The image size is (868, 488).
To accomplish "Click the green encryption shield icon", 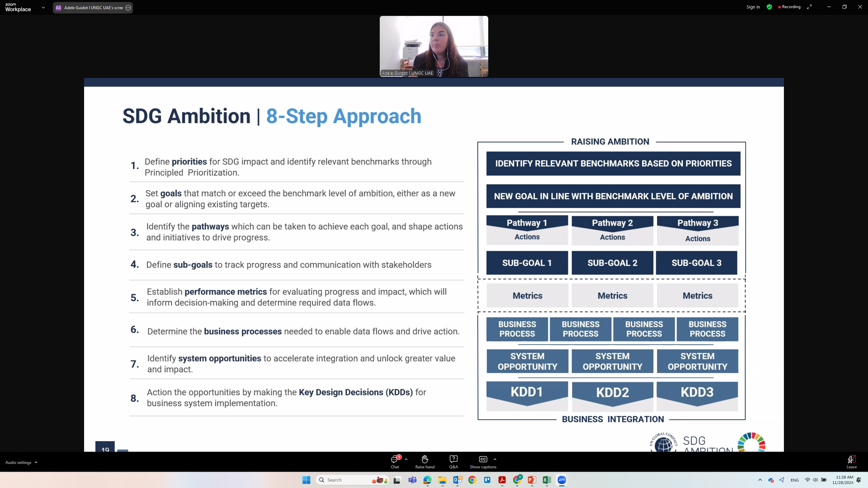I will [769, 7].
